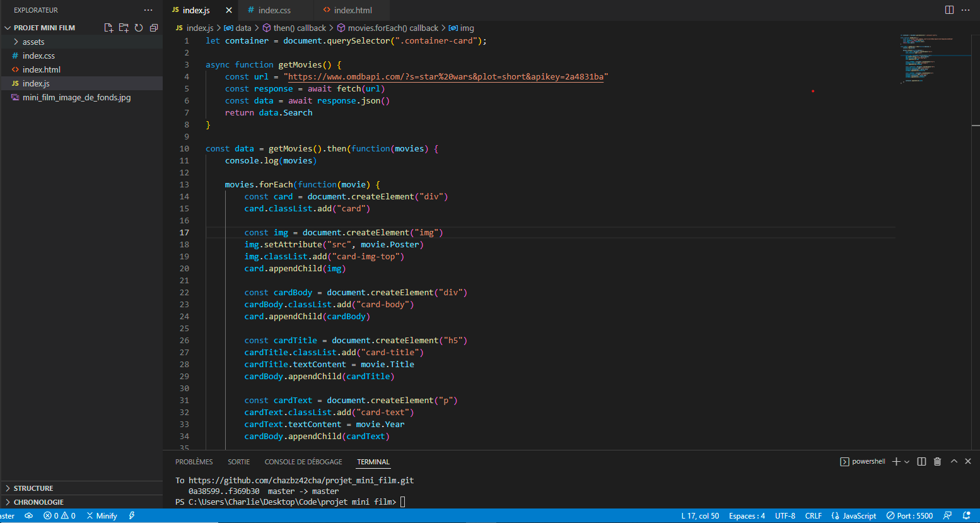Select index.js in the explorer tree

point(81,83)
